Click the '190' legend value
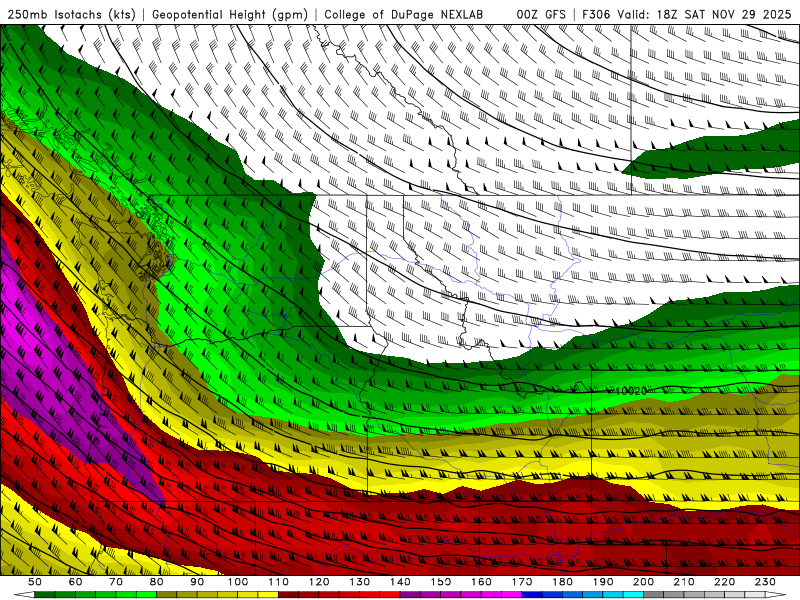 tap(603, 582)
